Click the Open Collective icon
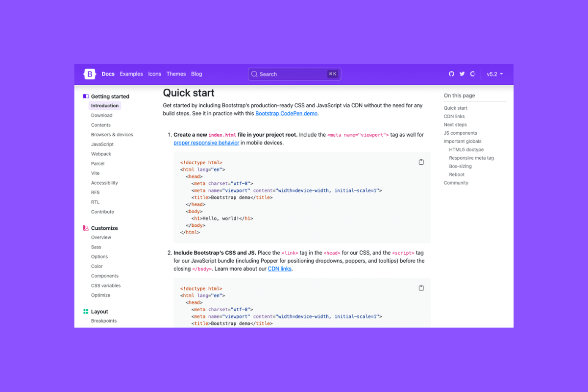Image resolution: width=588 pixels, height=392 pixels. (472, 74)
